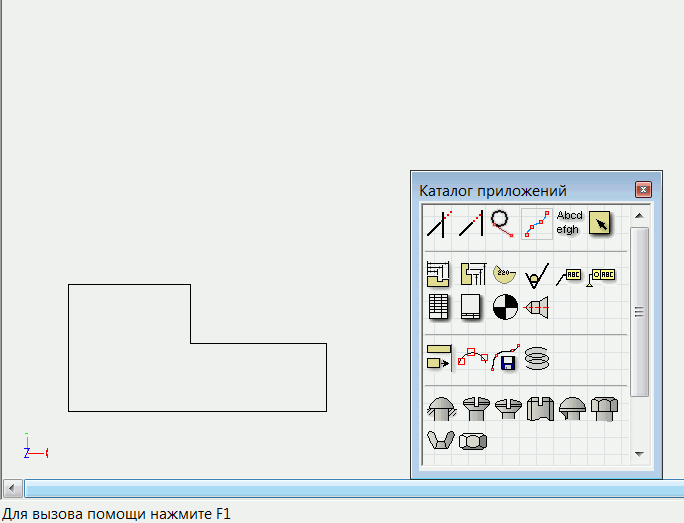
Task: Pick the yellow arrow cursor selection icon
Action: (x=600, y=223)
